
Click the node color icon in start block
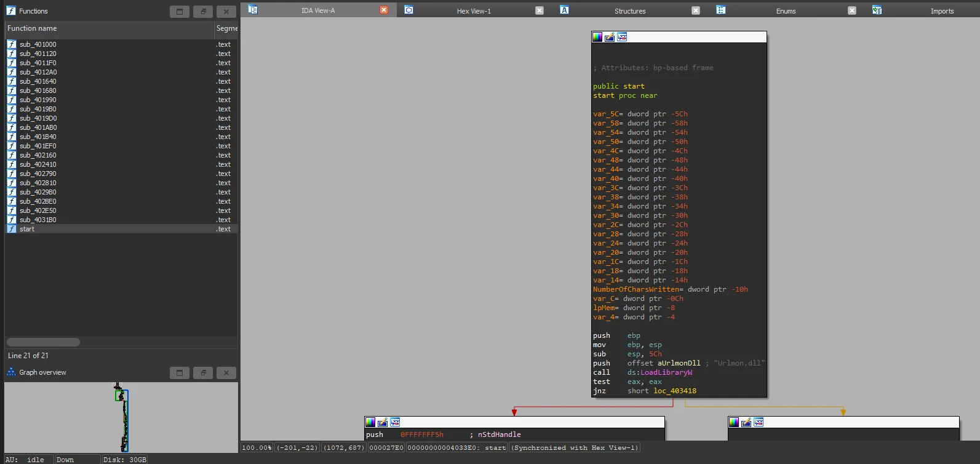(597, 37)
